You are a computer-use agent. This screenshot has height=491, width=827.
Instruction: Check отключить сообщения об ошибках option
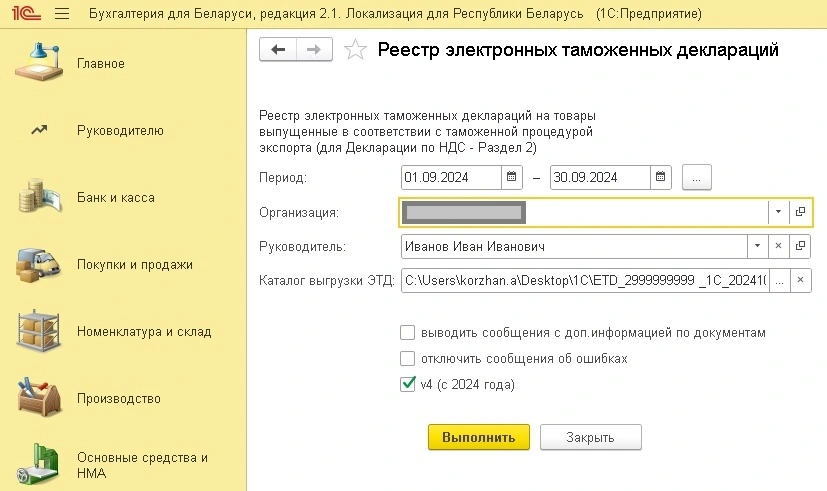pyautogui.click(x=407, y=358)
